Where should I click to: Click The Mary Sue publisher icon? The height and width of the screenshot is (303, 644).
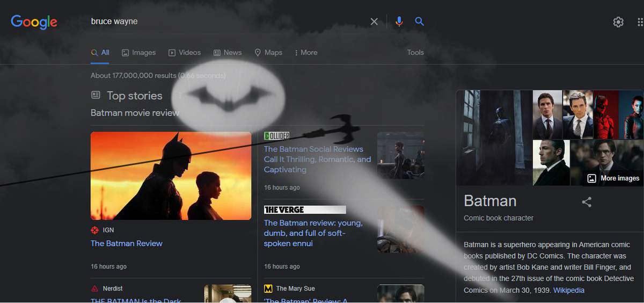[x=268, y=288]
